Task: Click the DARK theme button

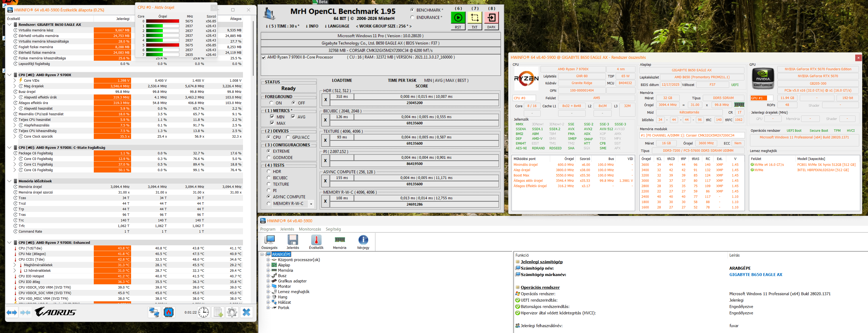Action: coord(491,27)
